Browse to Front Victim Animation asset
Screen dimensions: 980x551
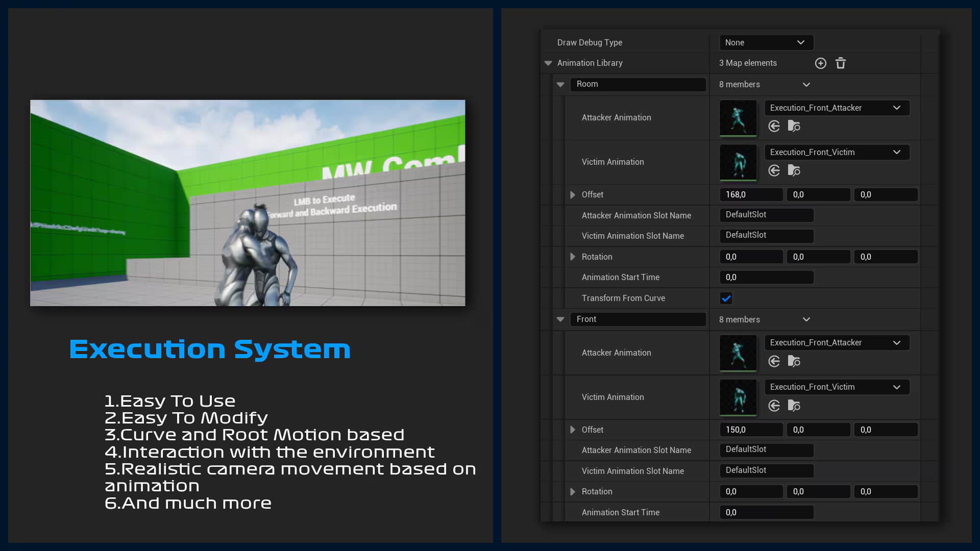tap(794, 406)
